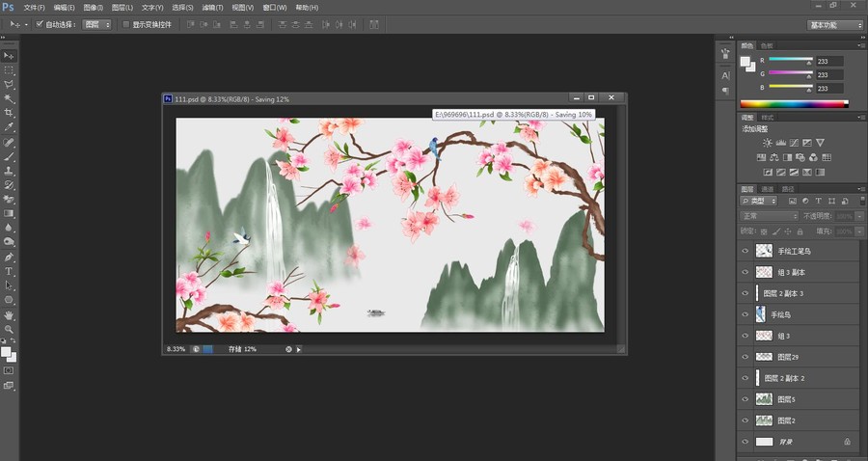Image resolution: width=868 pixels, height=461 pixels.
Task: Open the 类型 layer filter dropdown
Action: pos(759,201)
